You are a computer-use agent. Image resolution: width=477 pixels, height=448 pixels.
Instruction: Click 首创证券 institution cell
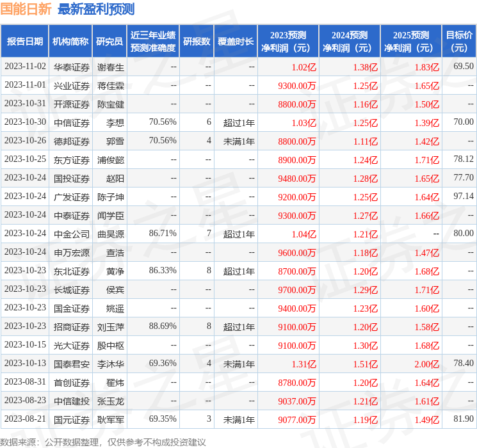pyautogui.click(x=72, y=383)
